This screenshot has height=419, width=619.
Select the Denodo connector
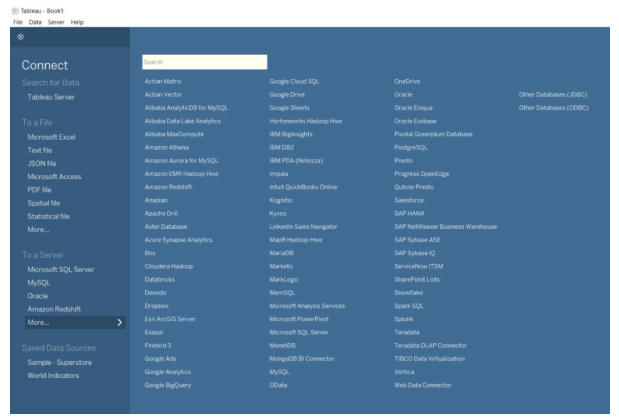click(x=155, y=293)
